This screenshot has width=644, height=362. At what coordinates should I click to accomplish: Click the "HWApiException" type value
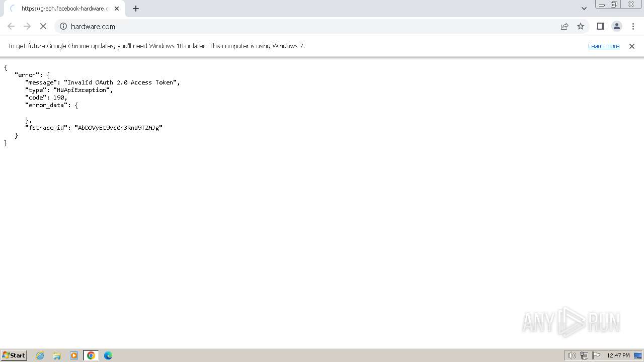(x=82, y=90)
